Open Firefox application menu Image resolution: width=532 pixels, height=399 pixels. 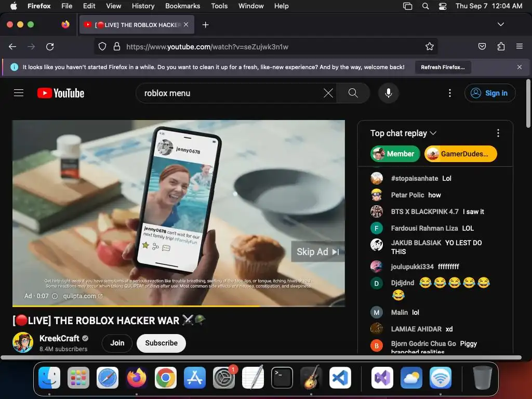520,46
